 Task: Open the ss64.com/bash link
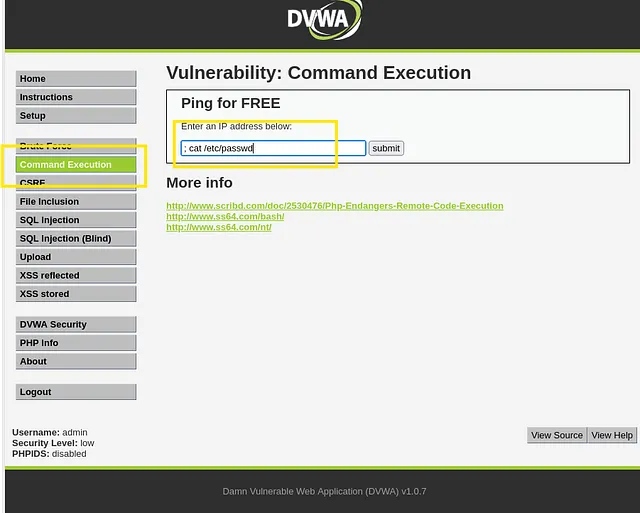(225, 216)
